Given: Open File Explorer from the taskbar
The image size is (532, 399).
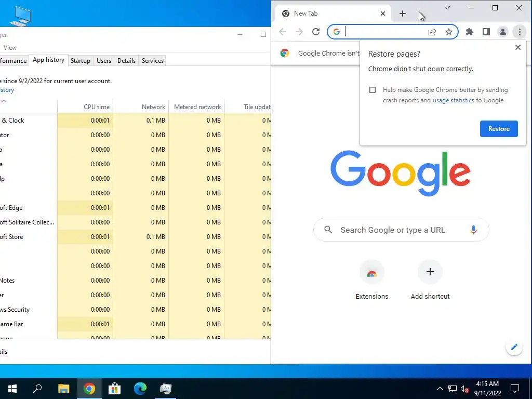Looking at the screenshot, I should (63, 389).
